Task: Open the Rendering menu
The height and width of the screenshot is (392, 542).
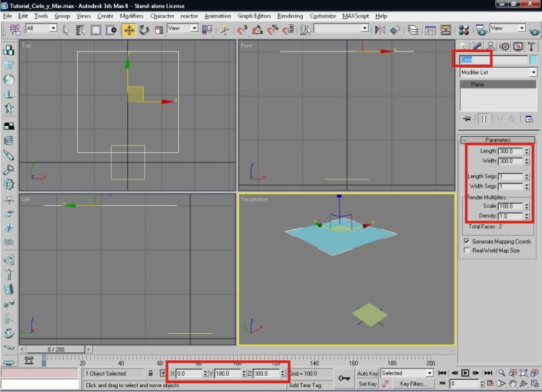Action: point(290,16)
